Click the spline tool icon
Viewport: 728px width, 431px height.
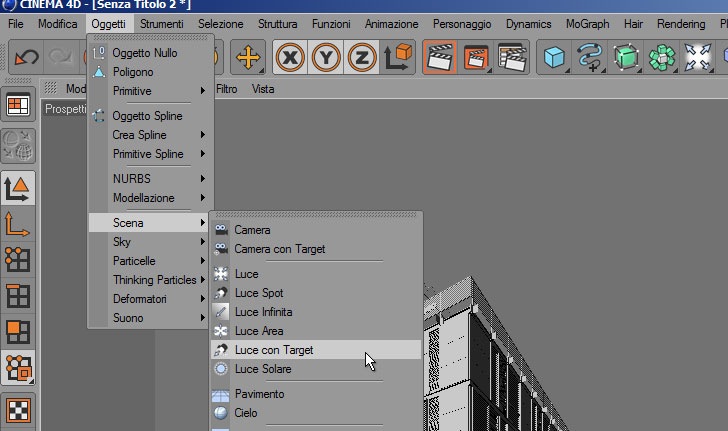[x=590, y=58]
